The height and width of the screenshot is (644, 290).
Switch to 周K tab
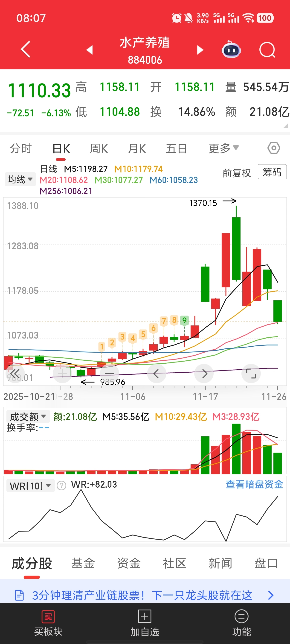pyautogui.click(x=99, y=149)
